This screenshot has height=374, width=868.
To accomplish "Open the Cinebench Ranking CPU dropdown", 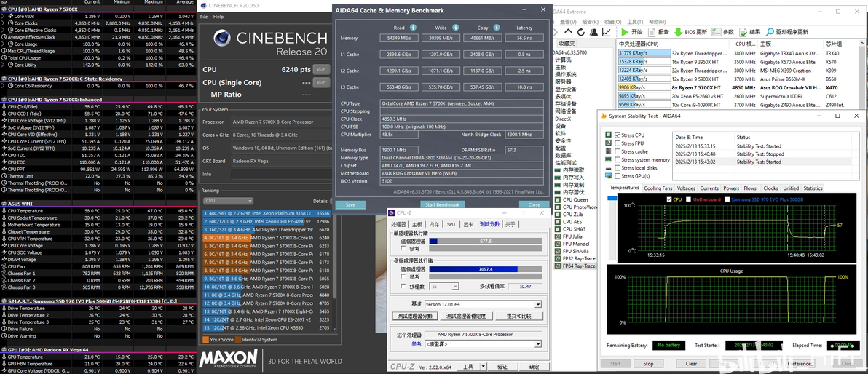I will tap(228, 201).
